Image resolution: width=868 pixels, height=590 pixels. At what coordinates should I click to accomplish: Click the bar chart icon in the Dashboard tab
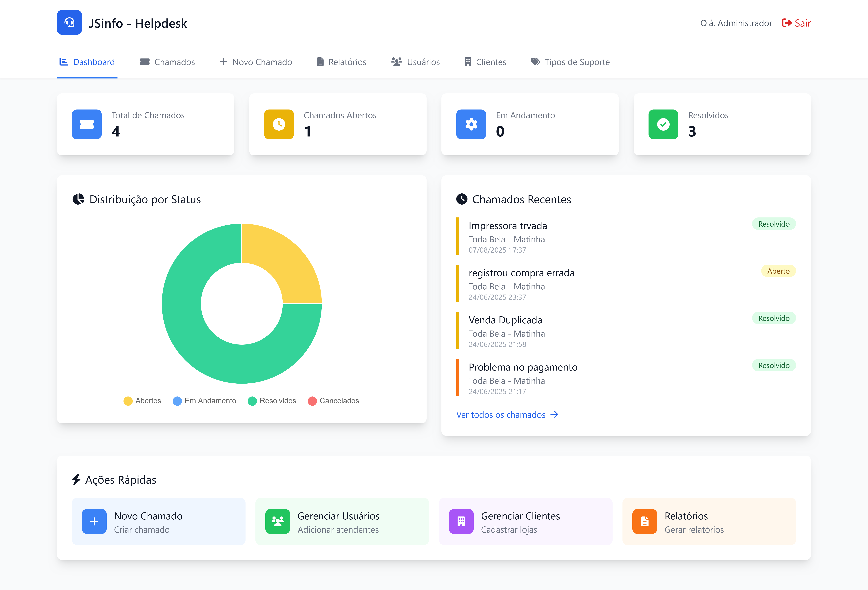point(64,62)
